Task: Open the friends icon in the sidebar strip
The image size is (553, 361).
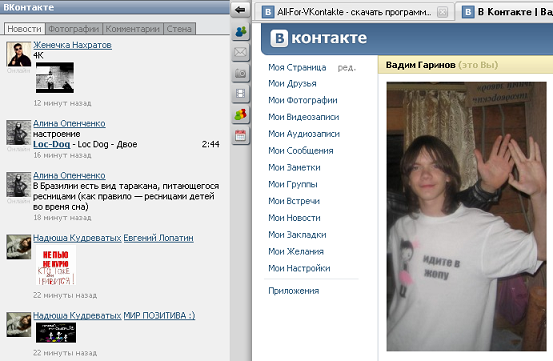Action: 240,32
